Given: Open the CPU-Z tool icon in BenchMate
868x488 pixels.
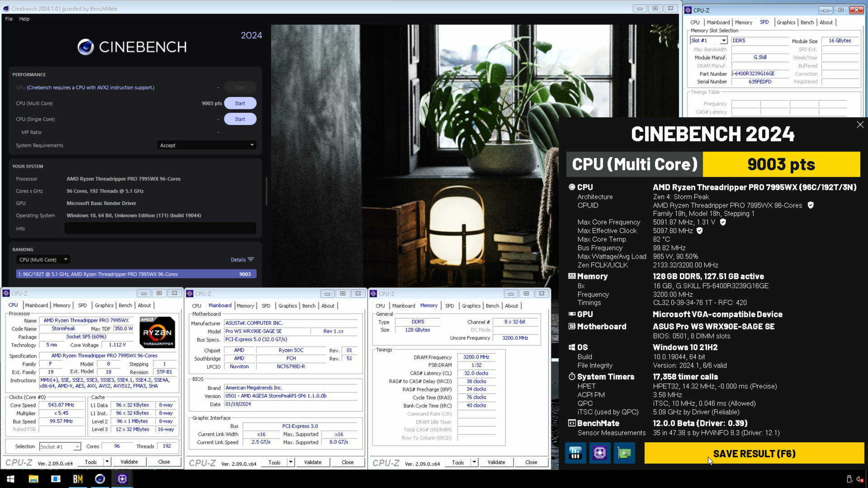Looking at the screenshot, I should click(600, 453).
